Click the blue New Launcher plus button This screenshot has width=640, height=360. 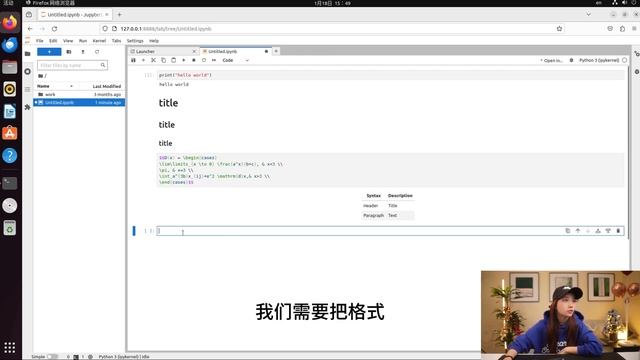click(49, 52)
